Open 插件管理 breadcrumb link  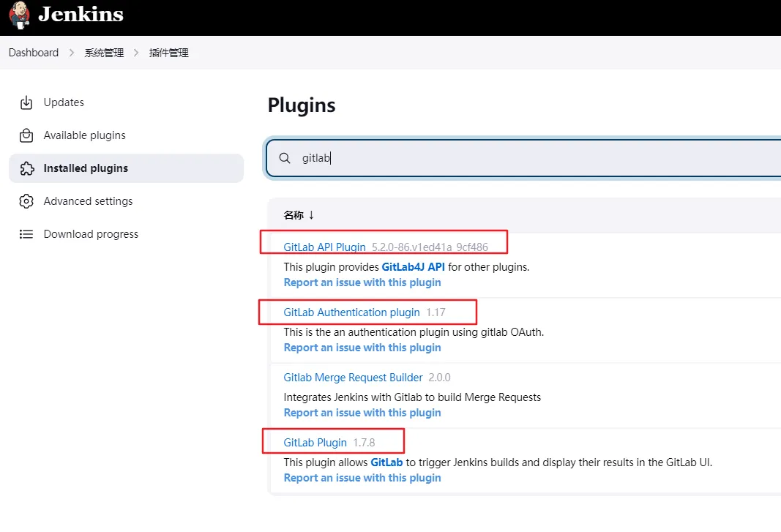pos(169,53)
